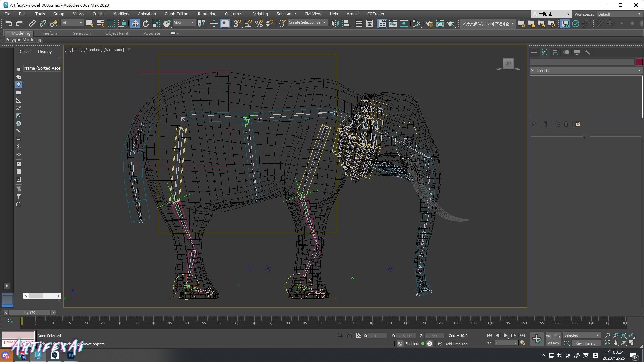Open the Render Setup teapot icon
This screenshot has width=644, height=362.
tap(429, 23)
